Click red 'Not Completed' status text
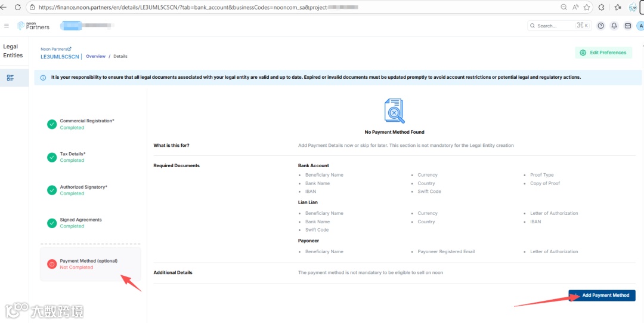 pos(76,267)
